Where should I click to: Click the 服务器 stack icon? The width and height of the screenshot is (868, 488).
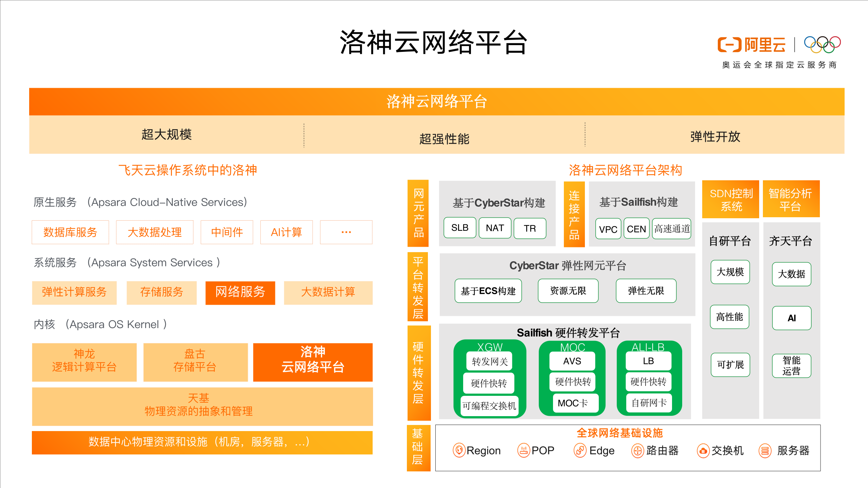click(765, 451)
